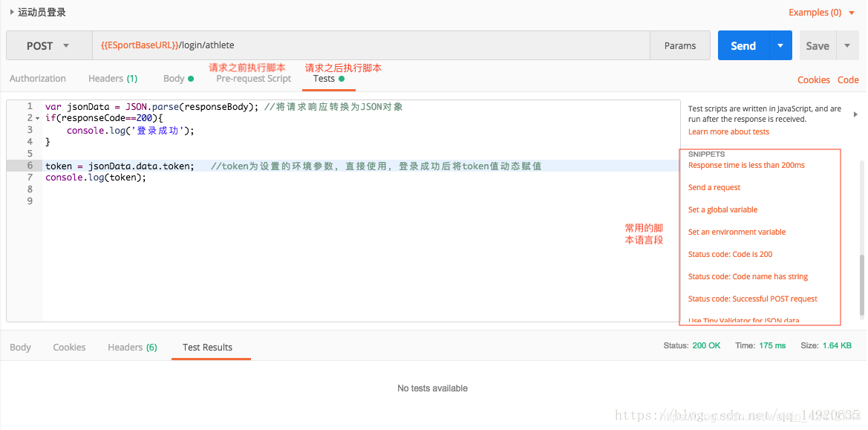This screenshot has width=868, height=430.
Task: Open the Save button dropdown arrow
Action: (847, 46)
